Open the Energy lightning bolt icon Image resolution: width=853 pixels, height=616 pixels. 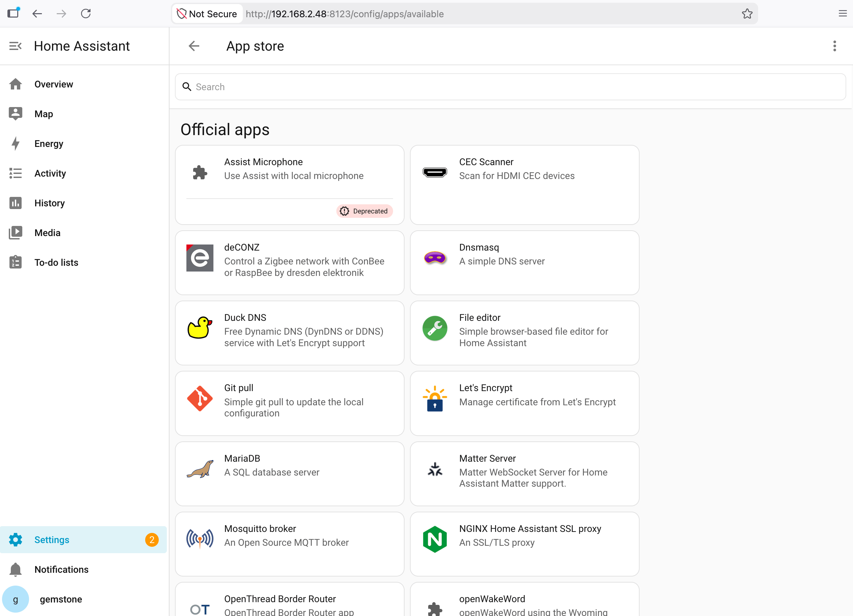point(16,143)
